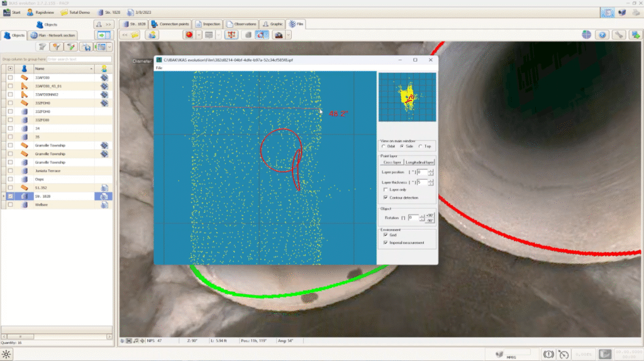Click the point cloud overview thumbnail
This screenshot has height=361, width=644.
tap(407, 97)
